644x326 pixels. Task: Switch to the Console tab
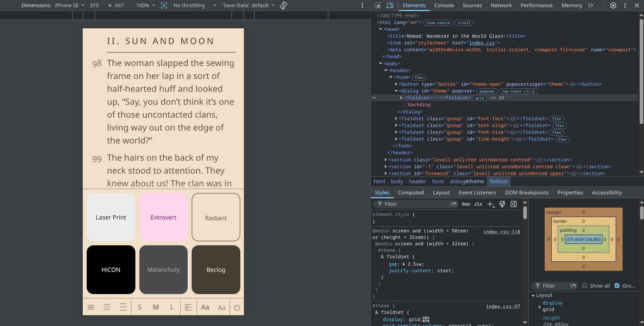click(x=444, y=5)
